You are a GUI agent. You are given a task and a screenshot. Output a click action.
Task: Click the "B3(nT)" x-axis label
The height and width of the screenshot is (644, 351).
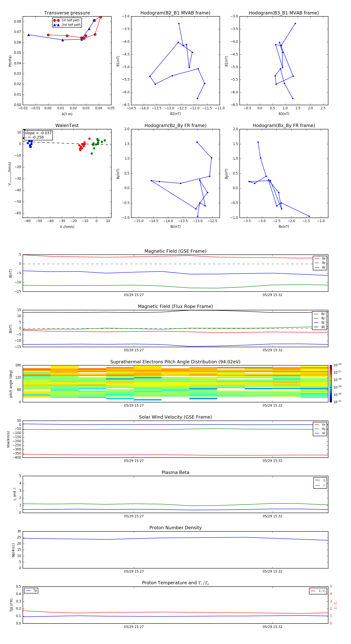click(x=284, y=114)
